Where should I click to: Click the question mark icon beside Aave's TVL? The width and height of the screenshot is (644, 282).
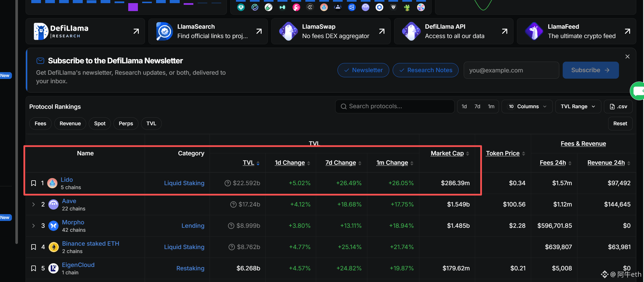[233, 204]
